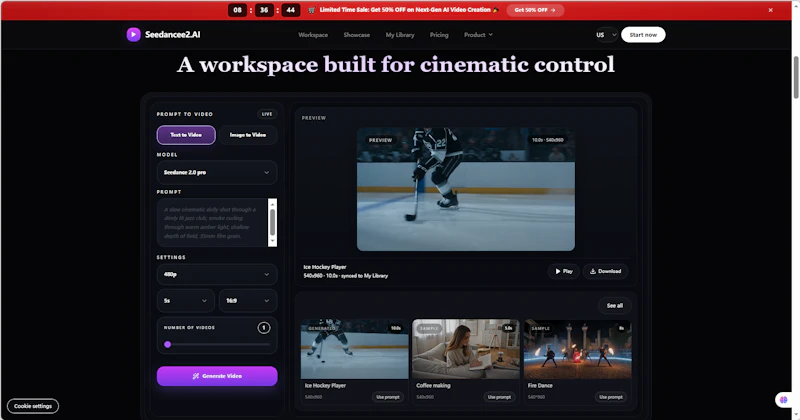Use prompt for Coffee making card

click(499, 397)
